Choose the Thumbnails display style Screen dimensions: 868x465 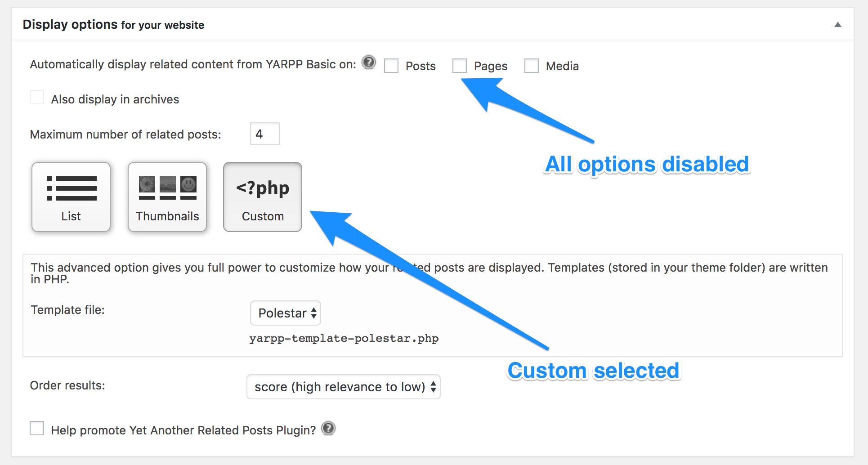pos(167,197)
